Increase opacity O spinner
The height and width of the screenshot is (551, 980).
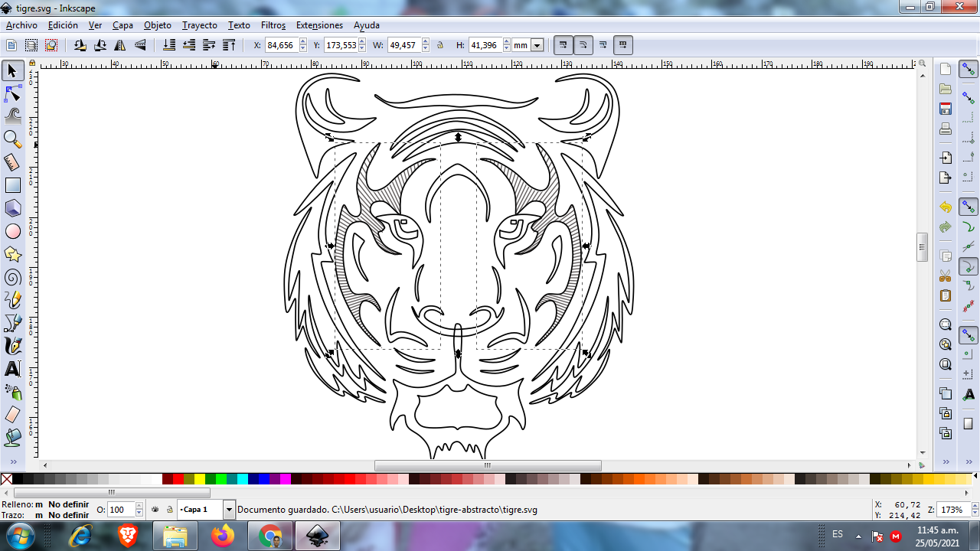[139, 506]
